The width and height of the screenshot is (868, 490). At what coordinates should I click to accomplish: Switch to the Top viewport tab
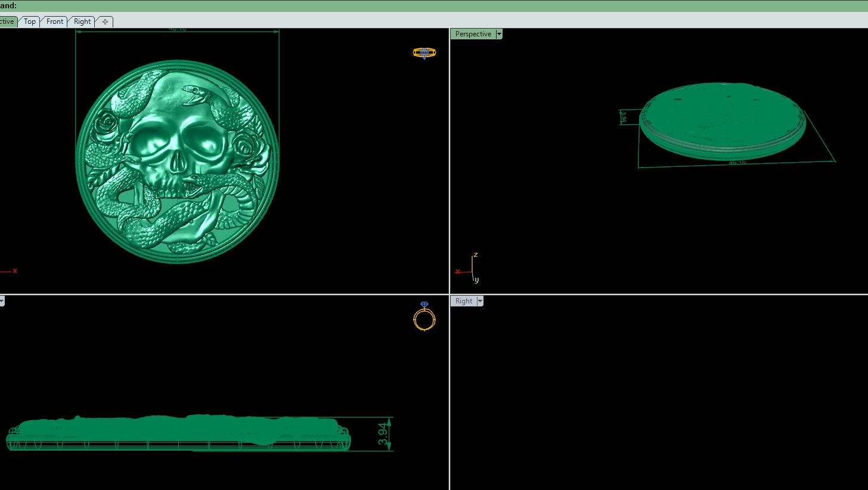(x=30, y=21)
